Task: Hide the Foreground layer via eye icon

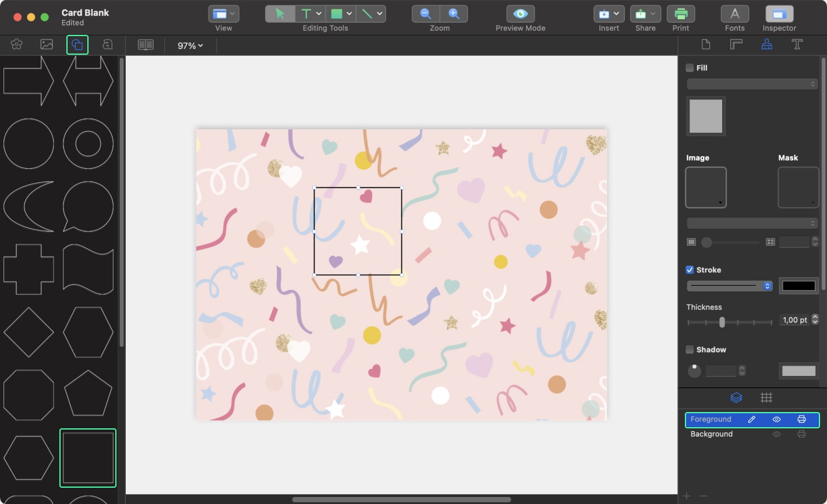Action: tap(776, 420)
